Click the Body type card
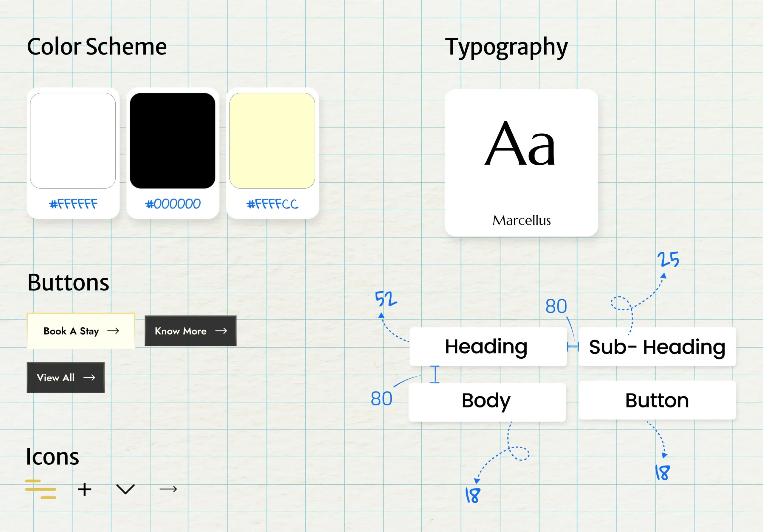The height and width of the screenshot is (532, 763). [x=487, y=402]
